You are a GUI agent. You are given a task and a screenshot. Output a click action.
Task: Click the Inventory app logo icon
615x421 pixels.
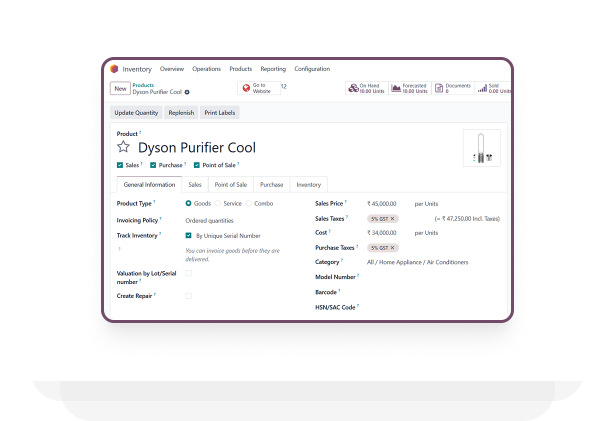[x=114, y=69]
